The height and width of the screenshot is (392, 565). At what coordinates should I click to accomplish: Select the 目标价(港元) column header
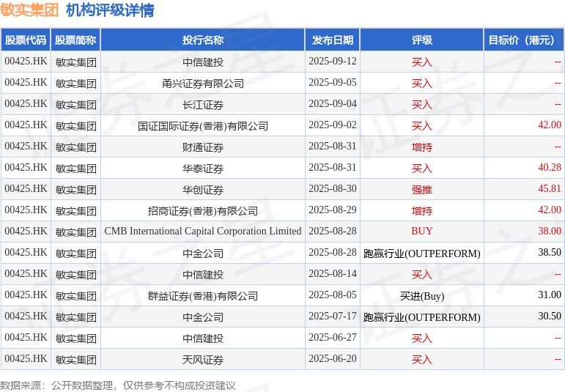524,40
